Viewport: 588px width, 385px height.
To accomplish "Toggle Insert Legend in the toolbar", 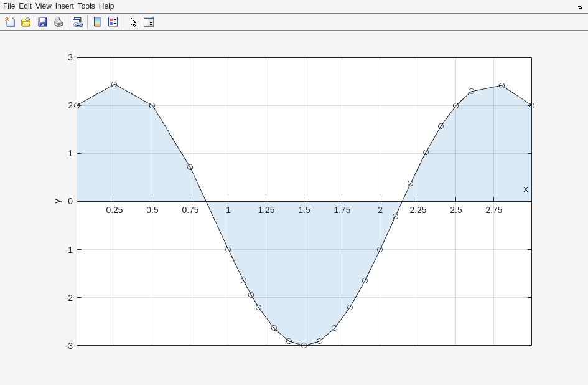I will [113, 22].
